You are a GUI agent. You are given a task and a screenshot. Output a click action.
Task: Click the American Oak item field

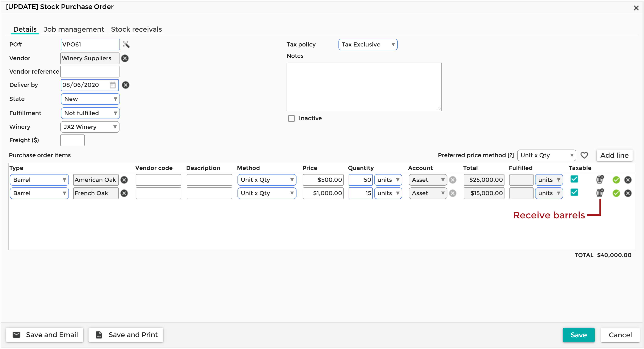click(x=96, y=180)
